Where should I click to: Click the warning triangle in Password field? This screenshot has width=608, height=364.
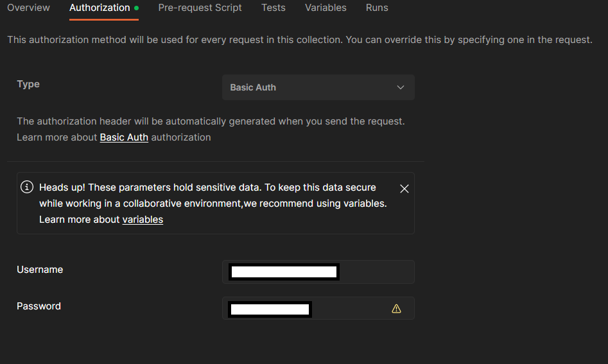pos(396,309)
